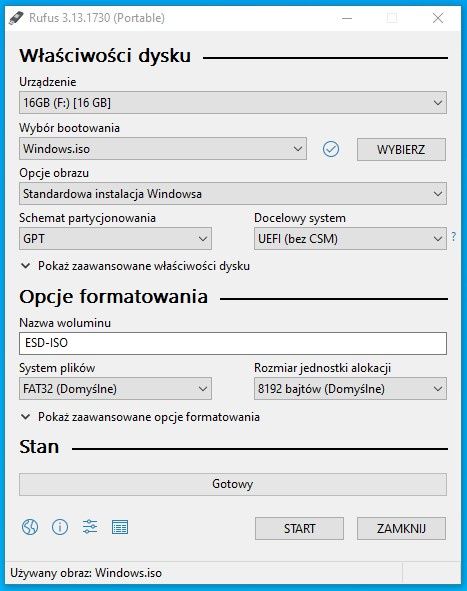Click the question mark help next to Docelowy system
467x591 pixels.
[x=454, y=236]
